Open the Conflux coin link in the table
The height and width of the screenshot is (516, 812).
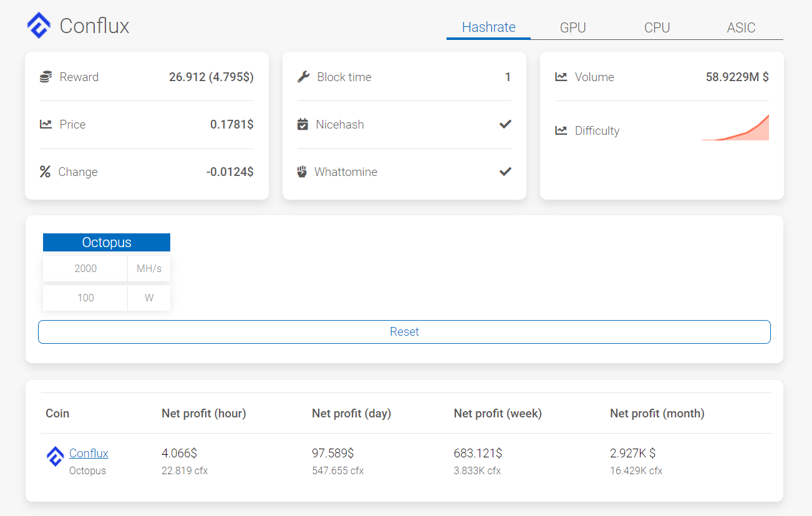point(89,453)
